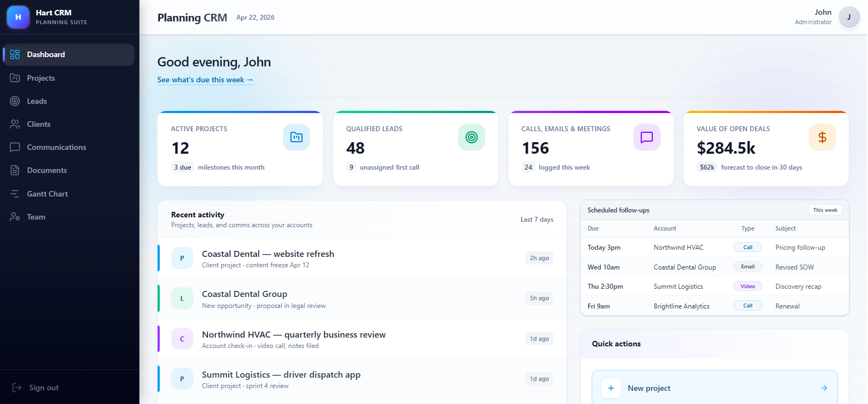Viewport: 868px width, 404px height.
Task: Navigate to Clients in the sidebar
Action: pyautogui.click(x=69, y=124)
